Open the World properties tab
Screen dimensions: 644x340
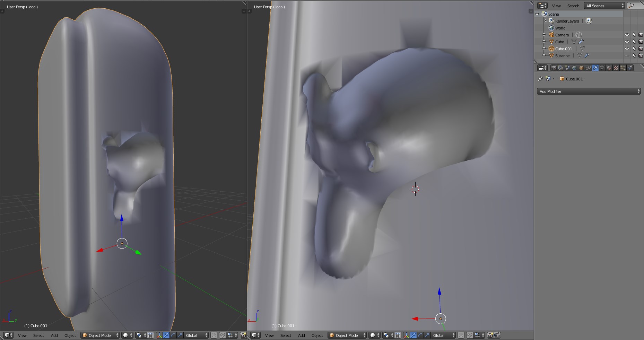pos(574,68)
